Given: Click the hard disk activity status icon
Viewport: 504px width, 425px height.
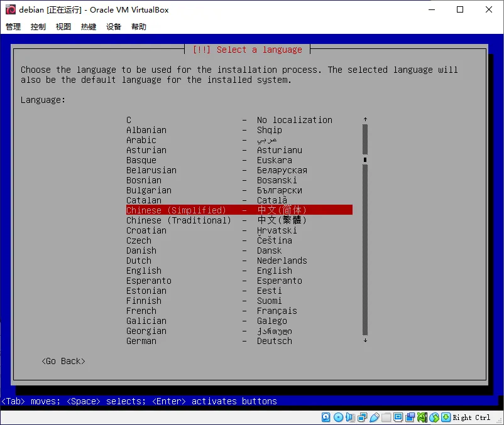Looking at the screenshot, I should tap(326, 417).
